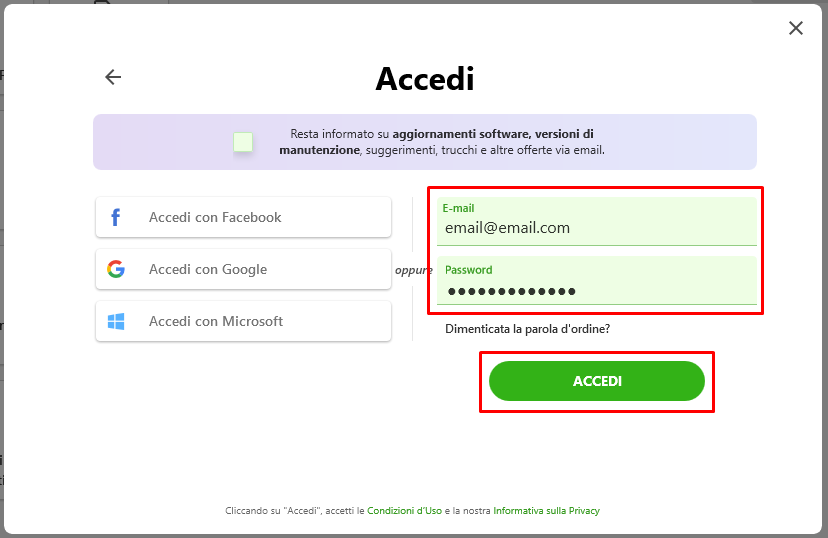
Task: Open the Condizioni d'Uso link
Action: pyautogui.click(x=404, y=511)
